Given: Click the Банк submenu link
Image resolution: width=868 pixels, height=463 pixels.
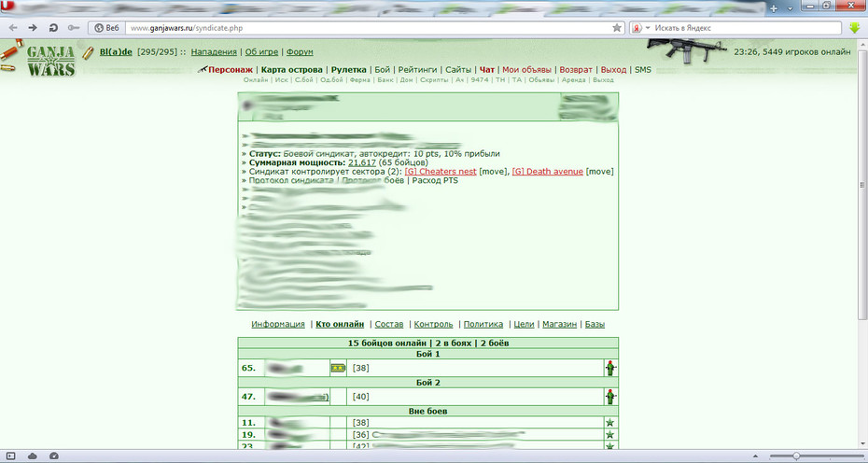Looking at the screenshot, I should [385, 79].
